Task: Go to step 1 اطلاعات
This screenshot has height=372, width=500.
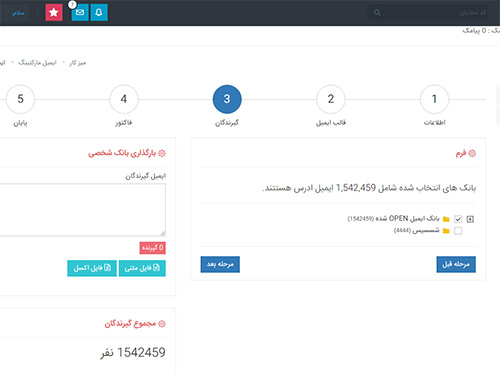Action: (434, 99)
